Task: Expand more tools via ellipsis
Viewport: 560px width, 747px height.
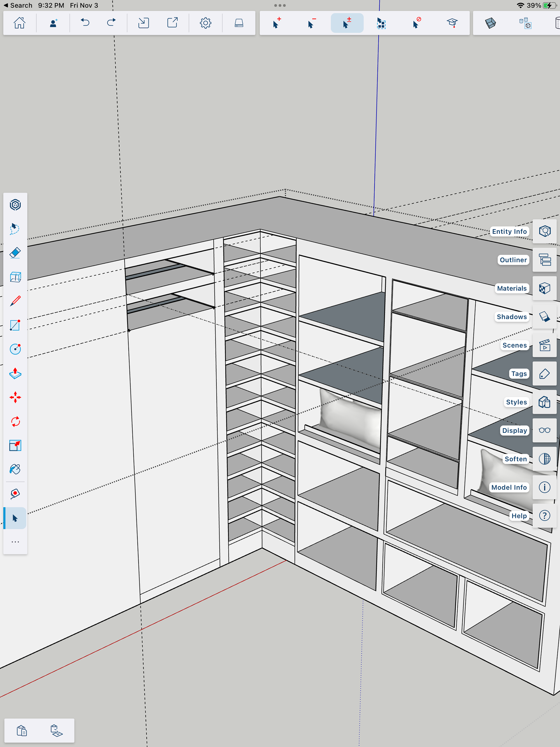Action: click(x=15, y=542)
